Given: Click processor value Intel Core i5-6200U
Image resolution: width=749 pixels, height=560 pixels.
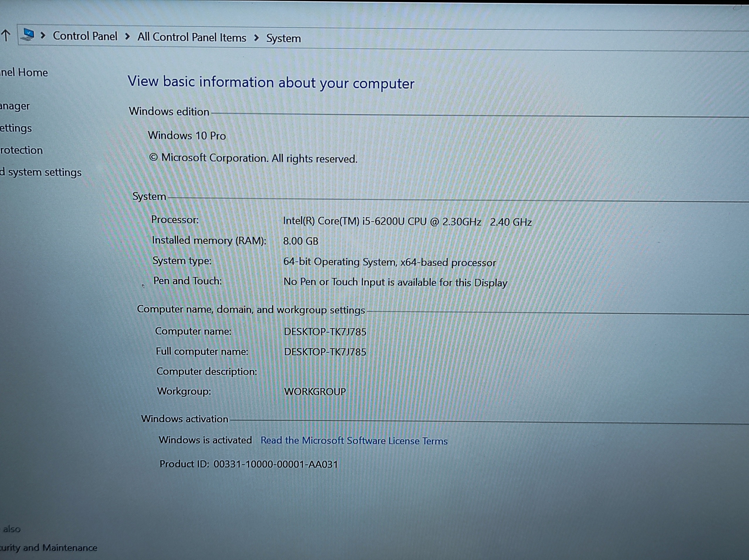Looking at the screenshot, I should (x=407, y=222).
